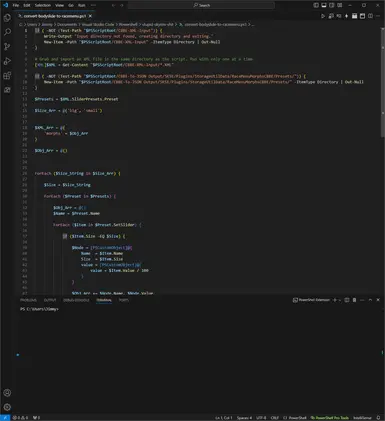385x421 pixels.
Task: Go forward using the navigation arrow
Action: (x=122, y=5)
